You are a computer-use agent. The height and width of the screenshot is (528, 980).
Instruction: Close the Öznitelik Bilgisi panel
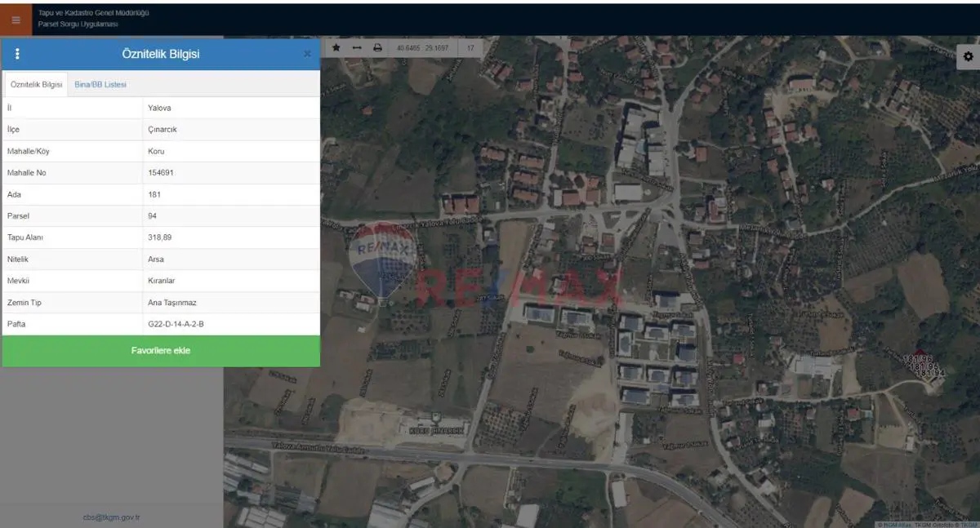(307, 54)
